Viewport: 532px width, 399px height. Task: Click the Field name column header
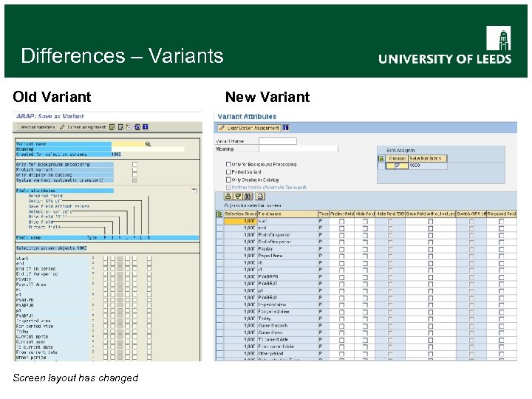[287, 214]
